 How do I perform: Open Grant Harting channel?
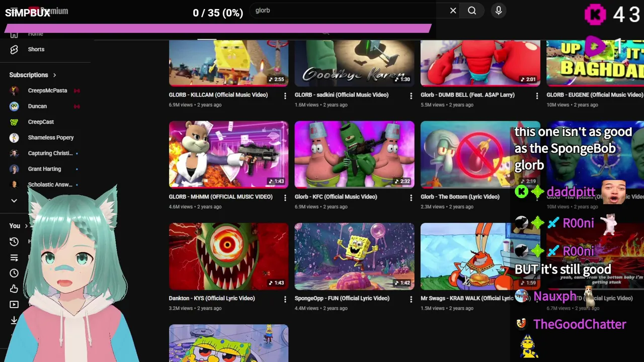[45, 169]
